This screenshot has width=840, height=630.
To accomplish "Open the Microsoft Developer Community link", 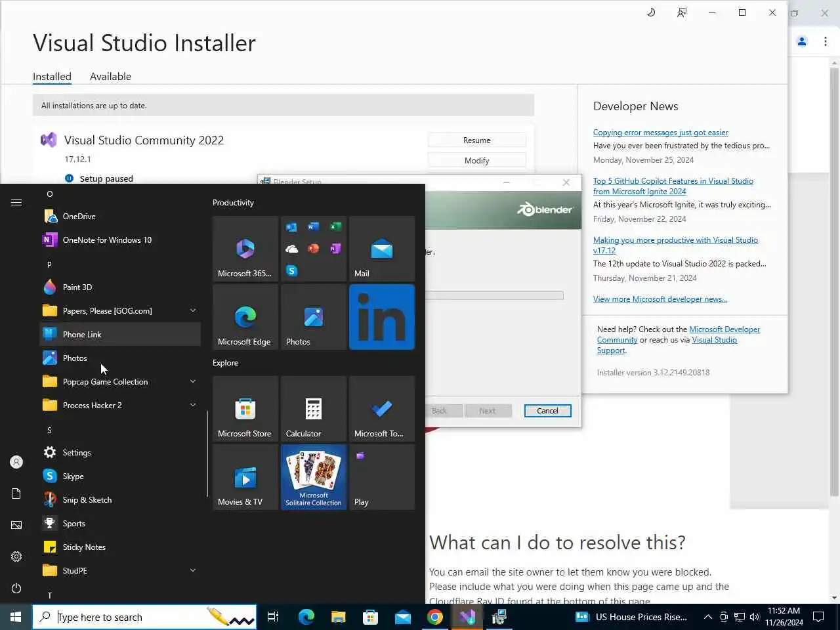I will coord(679,335).
